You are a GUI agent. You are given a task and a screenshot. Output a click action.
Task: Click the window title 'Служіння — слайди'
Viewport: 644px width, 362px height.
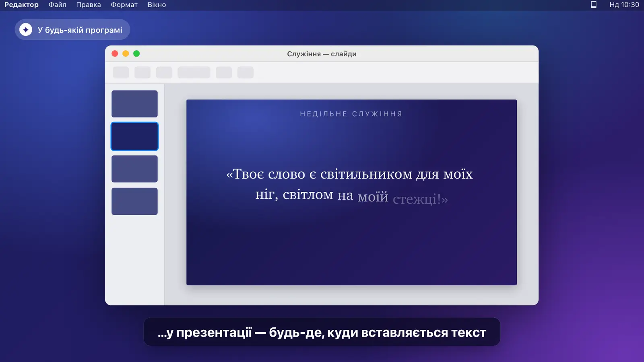point(322,54)
